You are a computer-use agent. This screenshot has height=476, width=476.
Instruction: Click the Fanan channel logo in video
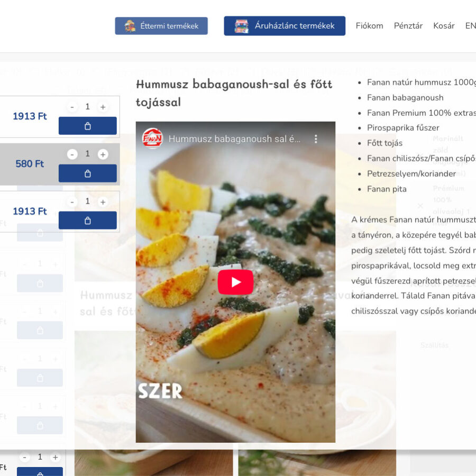pyautogui.click(x=152, y=139)
